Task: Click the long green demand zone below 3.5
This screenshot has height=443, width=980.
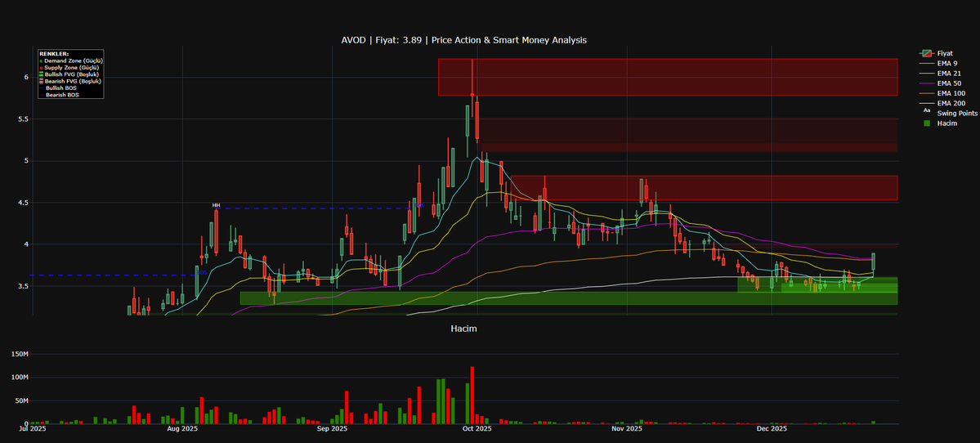Action: tap(569, 298)
